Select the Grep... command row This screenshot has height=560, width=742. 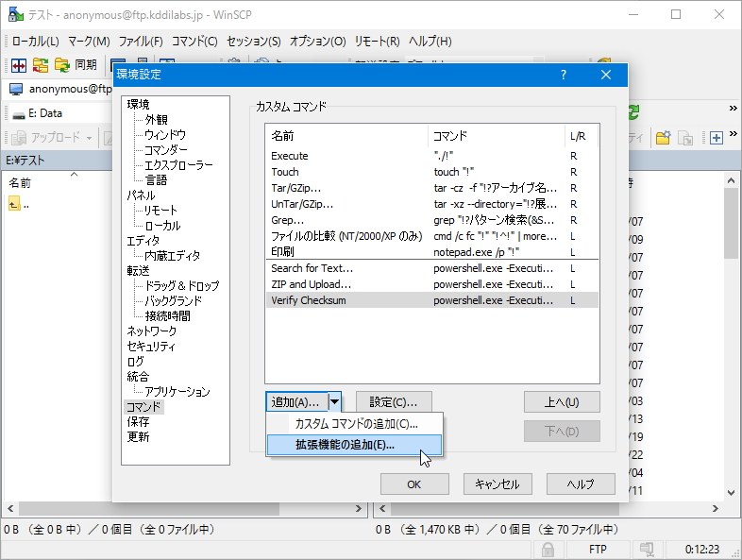[432, 220]
